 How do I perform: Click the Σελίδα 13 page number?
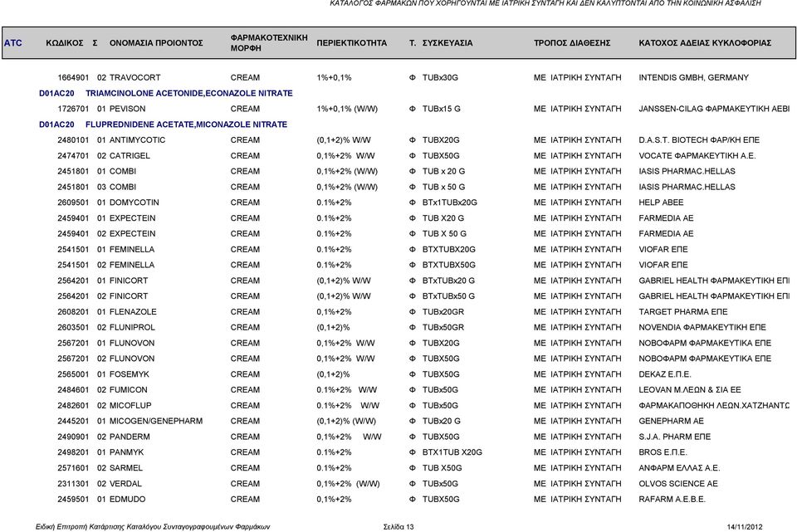[x=398, y=527]
